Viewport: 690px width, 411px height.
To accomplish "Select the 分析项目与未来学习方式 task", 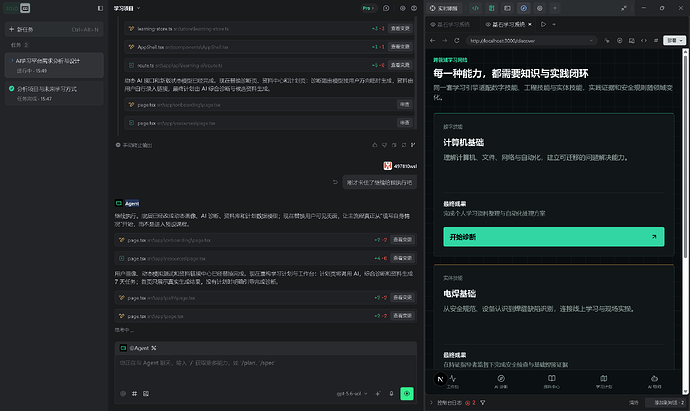I will click(54, 93).
